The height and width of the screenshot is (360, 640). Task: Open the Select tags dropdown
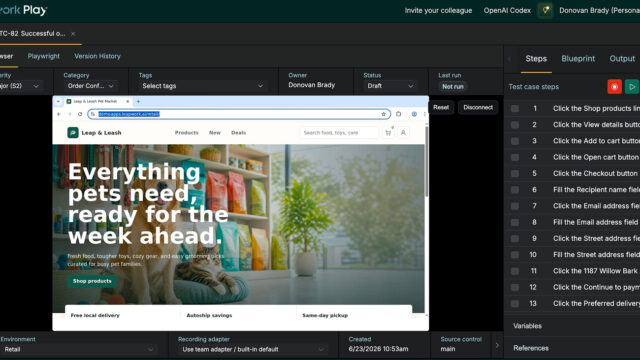[x=202, y=86]
